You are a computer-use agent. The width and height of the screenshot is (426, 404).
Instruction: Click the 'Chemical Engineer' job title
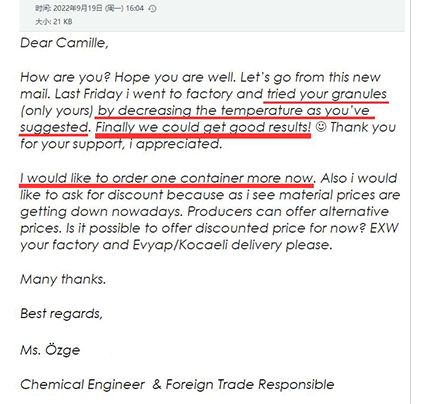[x=82, y=385]
